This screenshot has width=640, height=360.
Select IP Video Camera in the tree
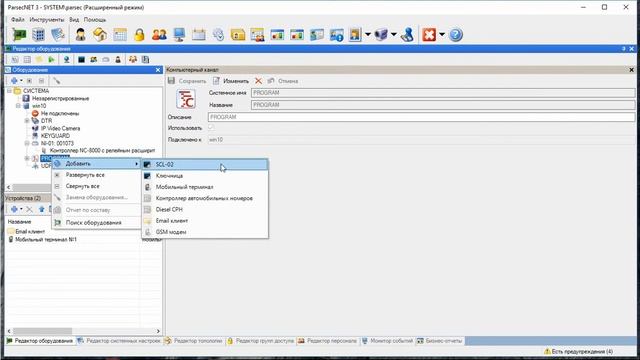point(60,128)
